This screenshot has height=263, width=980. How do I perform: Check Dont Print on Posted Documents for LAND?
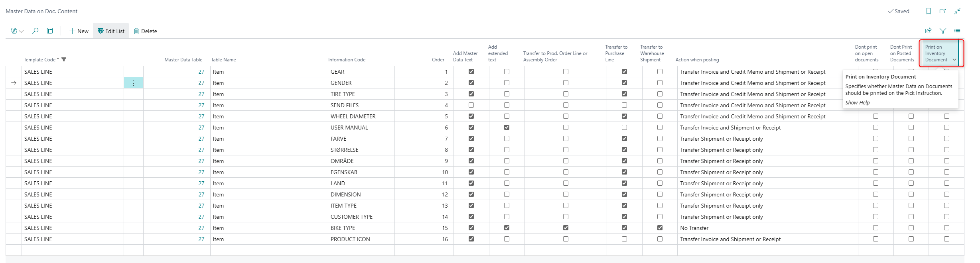pos(911,183)
